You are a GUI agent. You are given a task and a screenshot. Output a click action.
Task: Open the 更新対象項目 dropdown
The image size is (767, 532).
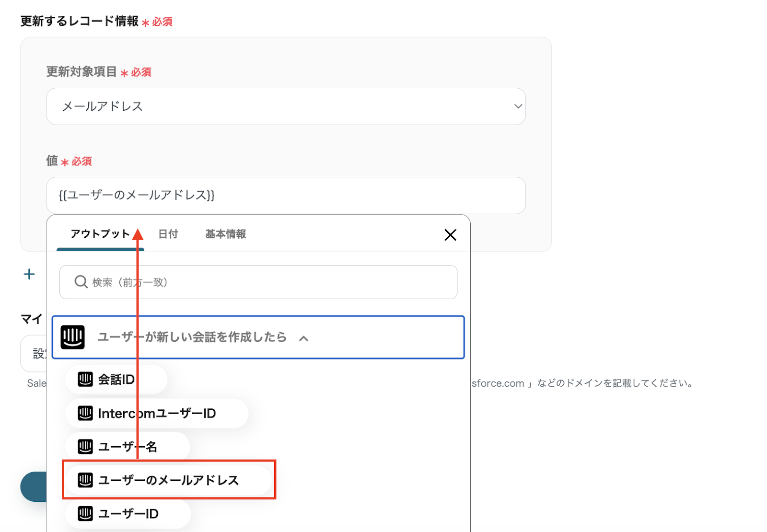point(285,106)
